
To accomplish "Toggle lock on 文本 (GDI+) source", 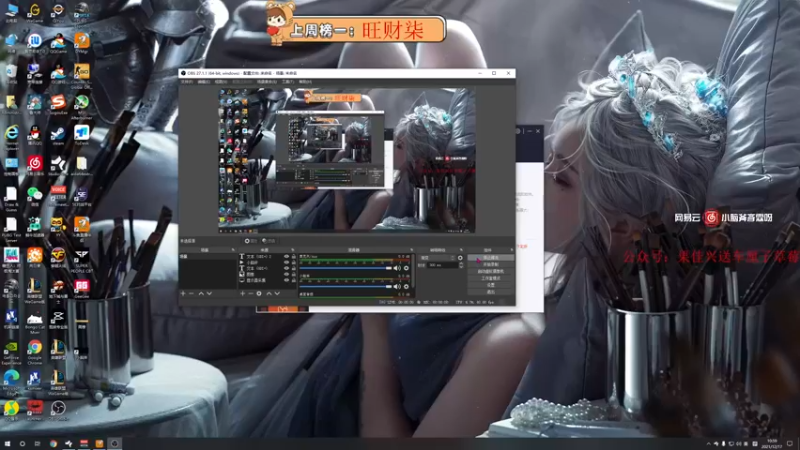I will (x=293, y=268).
